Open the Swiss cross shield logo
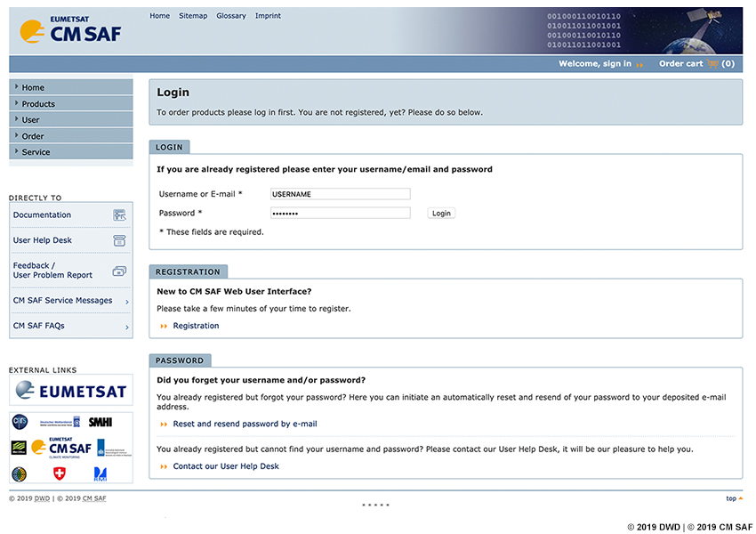Viewport: 756px width, 534px height. tap(60, 473)
